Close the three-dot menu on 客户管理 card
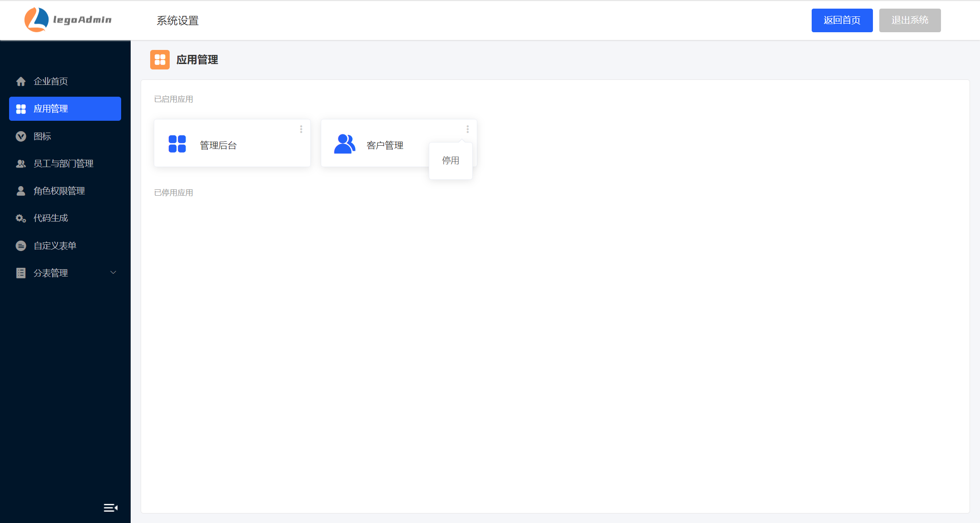Image resolution: width=980 pixels, height=523 pixels. pos(467,129)
